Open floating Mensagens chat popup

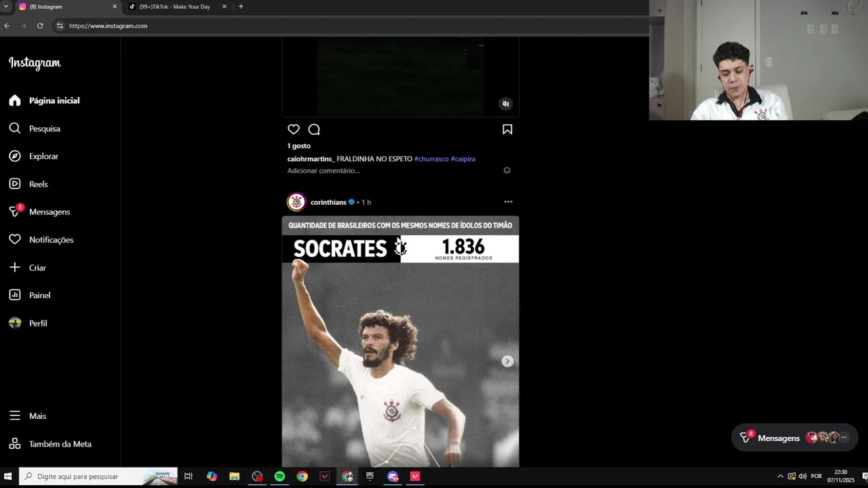[x=795, y=438]
